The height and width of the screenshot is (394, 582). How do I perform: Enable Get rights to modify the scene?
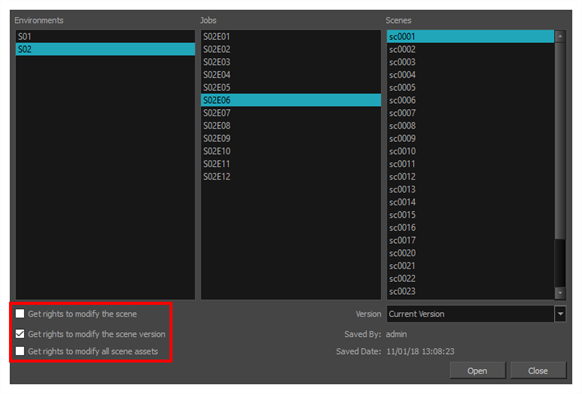point(20,314)
